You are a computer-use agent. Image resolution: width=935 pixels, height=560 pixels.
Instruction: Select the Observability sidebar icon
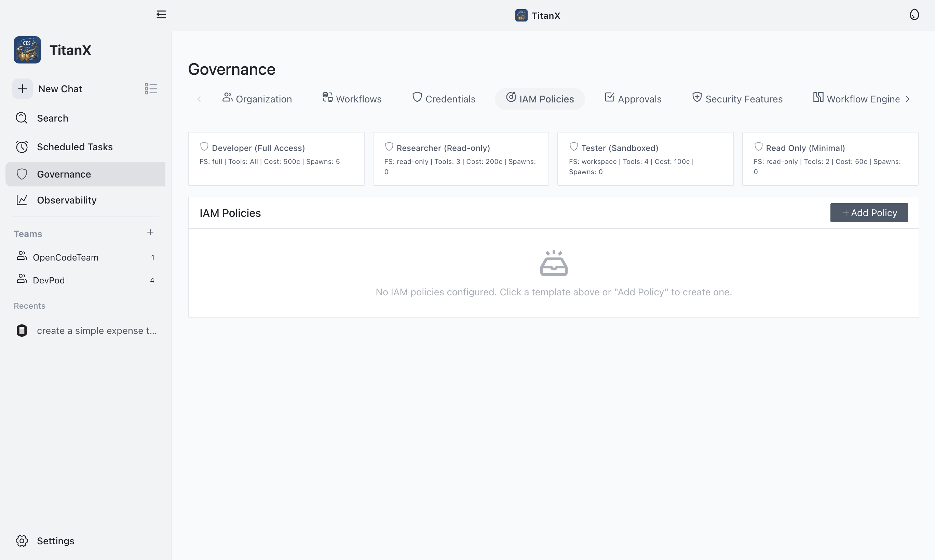point(22,200)
